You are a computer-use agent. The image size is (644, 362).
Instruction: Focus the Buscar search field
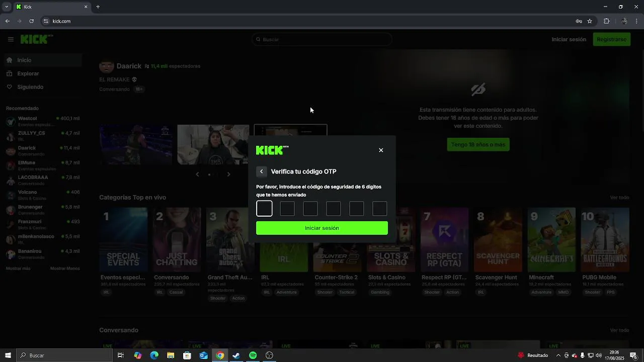(322, 39)
